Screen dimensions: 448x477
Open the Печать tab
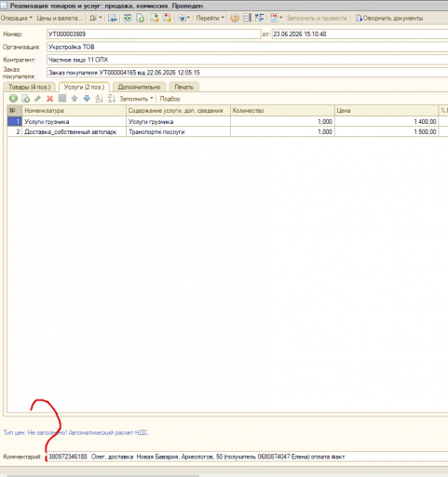183,87
